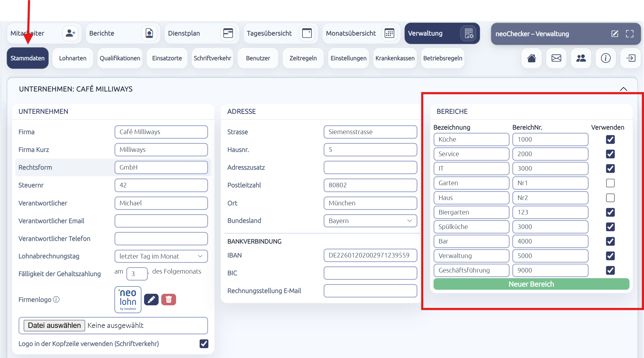The width and height of the screenshot is (644, 358).
Task: Open the Krankenkassen tab
Action: coord(395,58)
